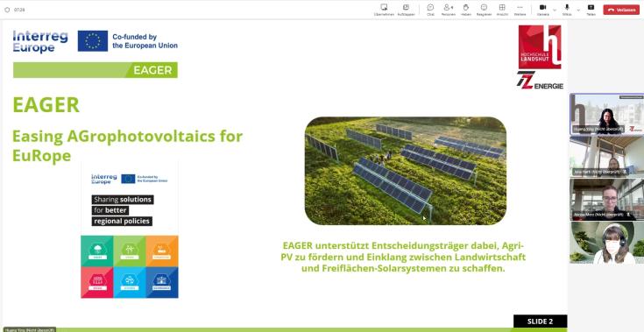Click the green EAGER banner bar
The width and height of the screenshot is (644, 332).
pyautogui.click(x=96, y=70)
